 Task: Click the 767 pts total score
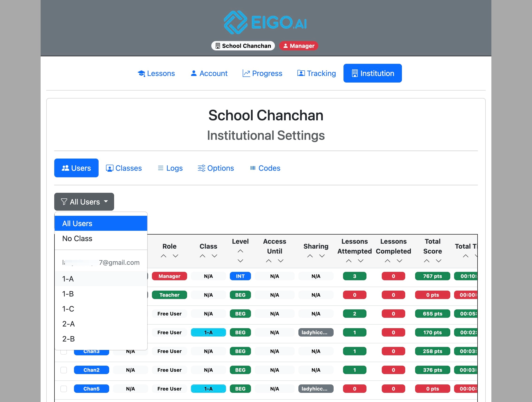tap(432, 276)
